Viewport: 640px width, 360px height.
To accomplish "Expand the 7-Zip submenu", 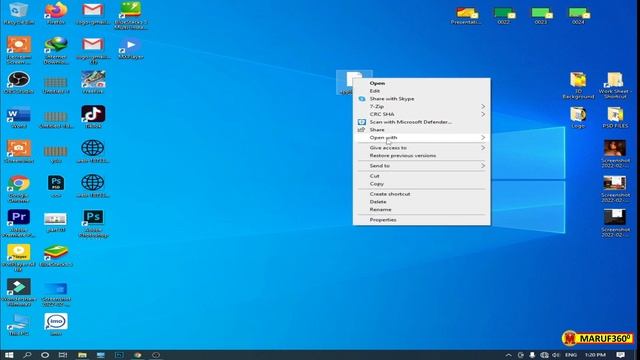I will coord(422,107).
